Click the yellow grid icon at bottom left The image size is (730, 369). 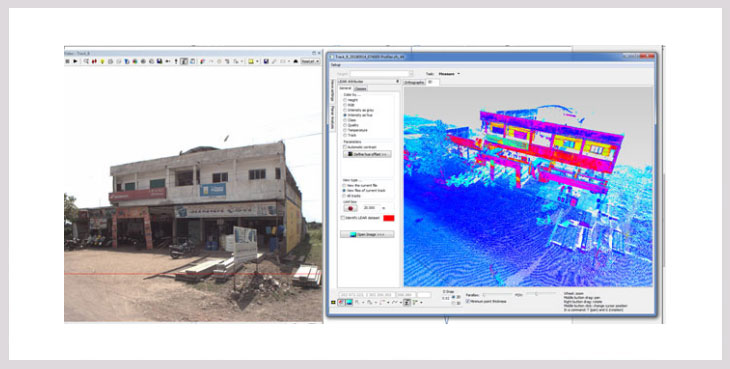[333, 302]
